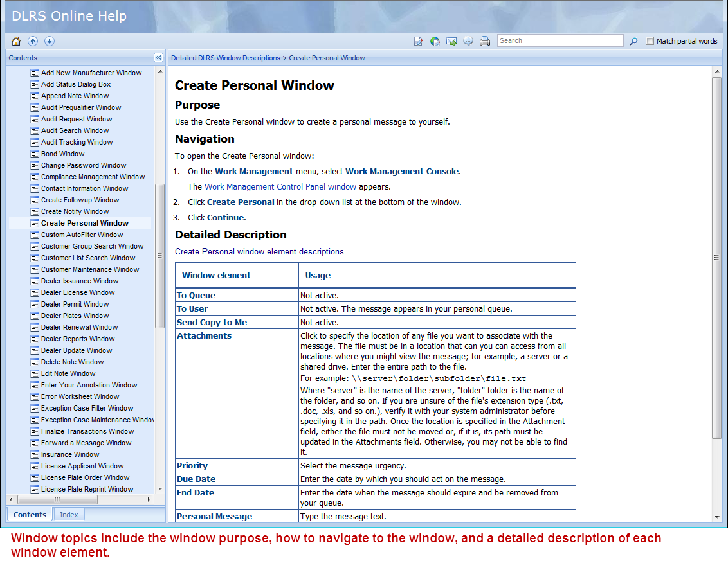Open the Audit Prequalifier Window topic
This screenshot has width=728, height=561.
pos(81,108)
